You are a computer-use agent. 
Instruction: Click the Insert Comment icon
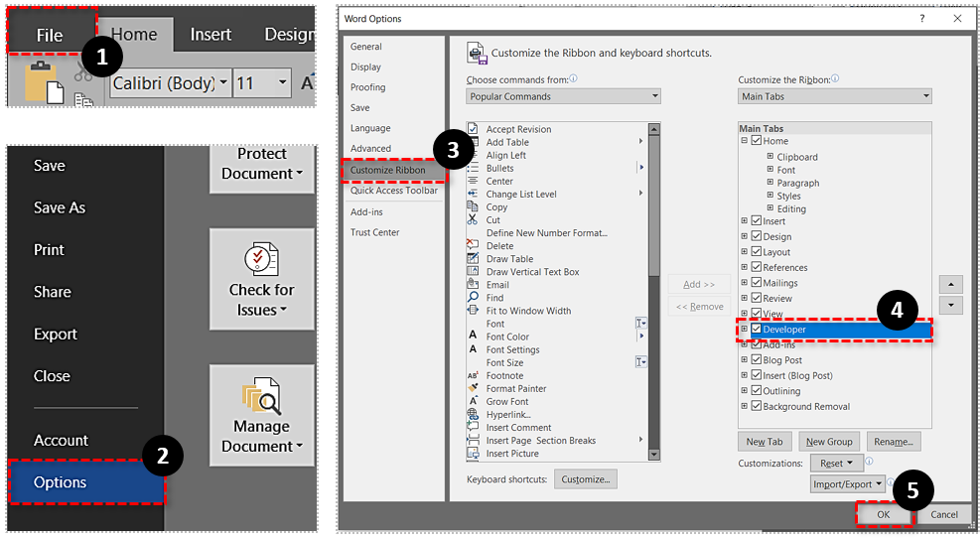pos(473,428)
